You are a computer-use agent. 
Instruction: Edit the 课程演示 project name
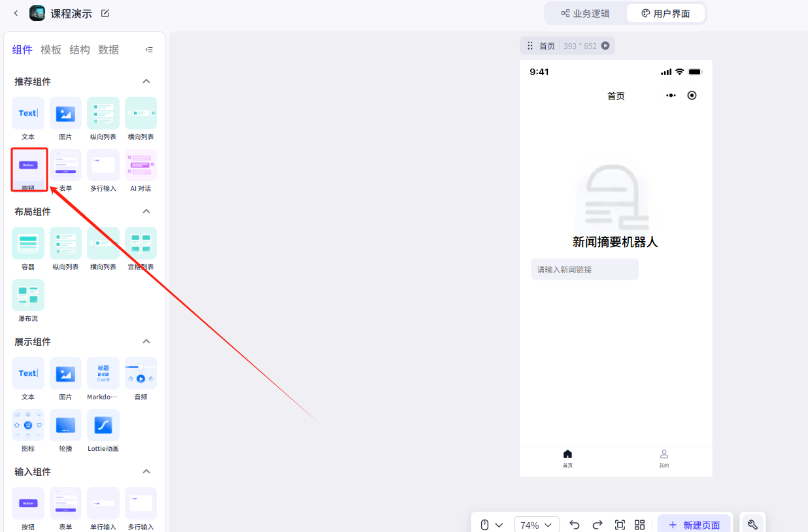pyautogui.click(x=105, y=14)
